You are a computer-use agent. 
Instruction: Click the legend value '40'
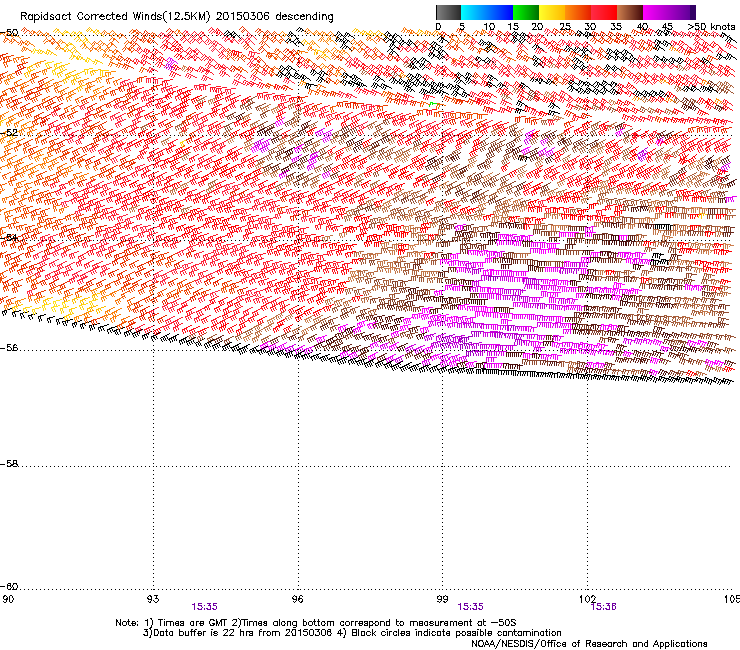point(642,27)
